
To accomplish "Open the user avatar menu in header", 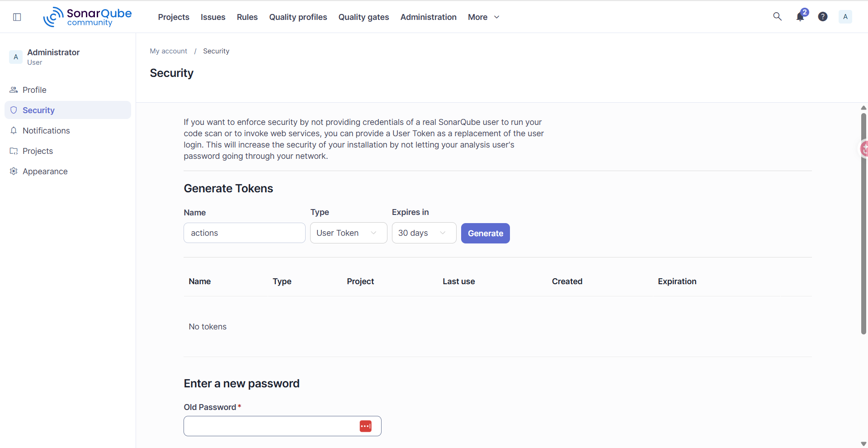I will coord(845,17).
